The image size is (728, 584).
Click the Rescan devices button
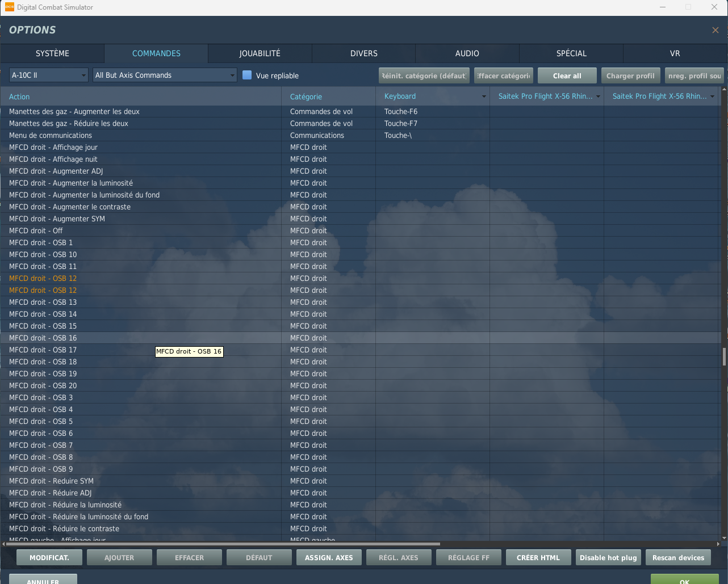tap(678, 557)
